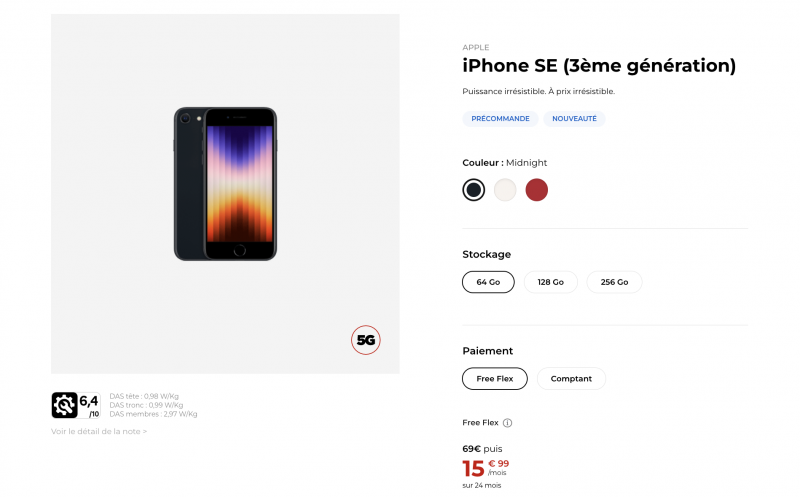Open "Voir le détail de la note" link
The image size is (800, 497).
coord(99,432)
